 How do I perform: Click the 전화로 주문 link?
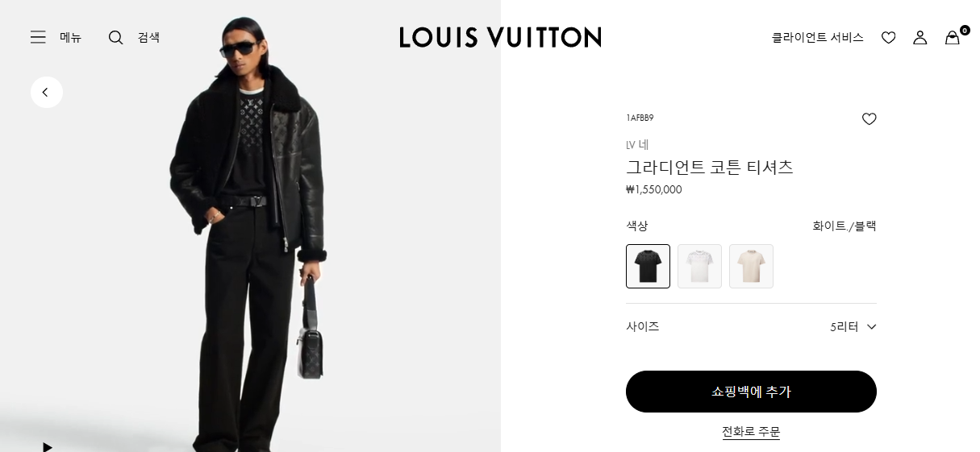click(751, 432)
